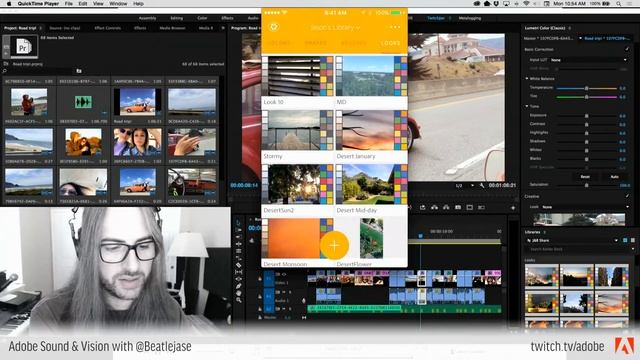
Task: Click Export Frame camera icon
Action: 458,207
